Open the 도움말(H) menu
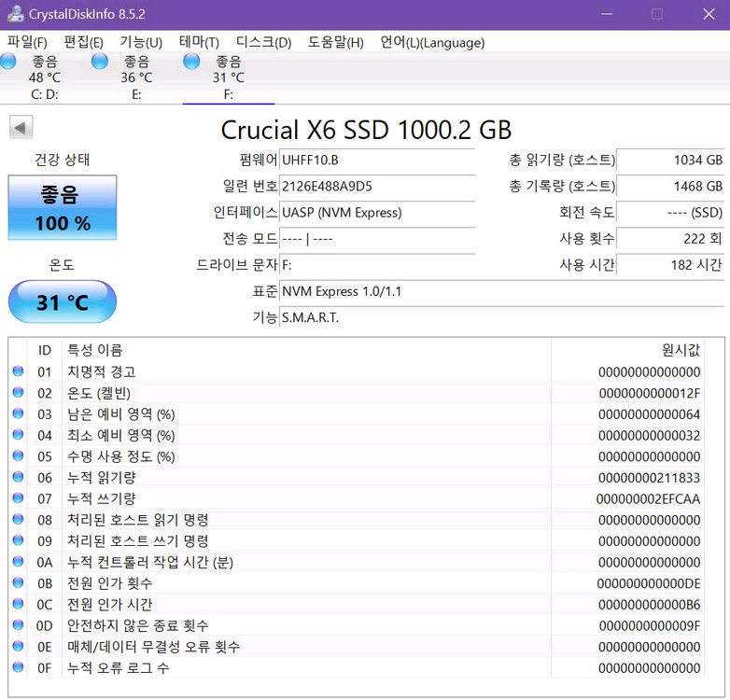 coord(336,42)
